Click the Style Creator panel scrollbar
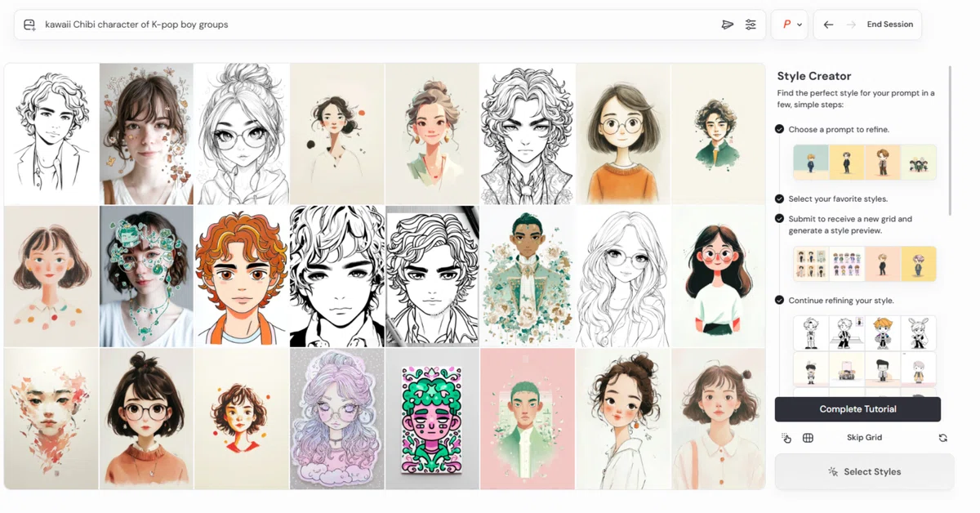This screenshot has height=513, width=980. tap(950, 141)
